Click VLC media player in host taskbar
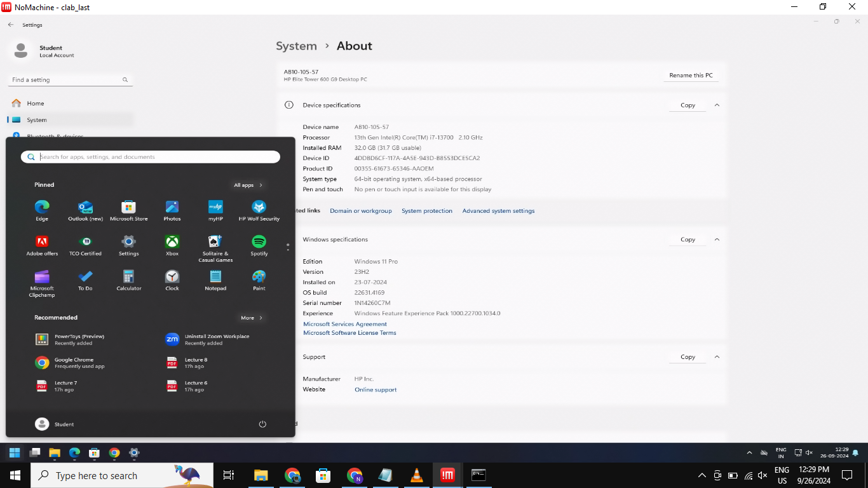The height and width of the screenshot is (488, 868). click(x=416, y=475)
